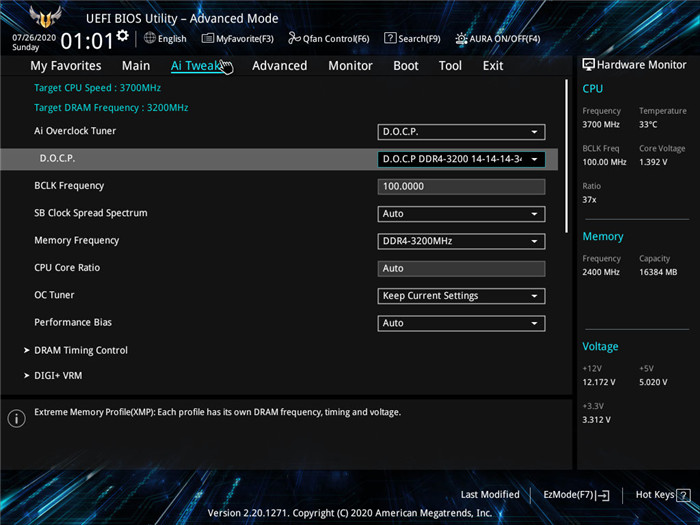This screenshot has width=700, height=525.
Task: Go to the Monitor tab
Action: [x=350, y=66]
